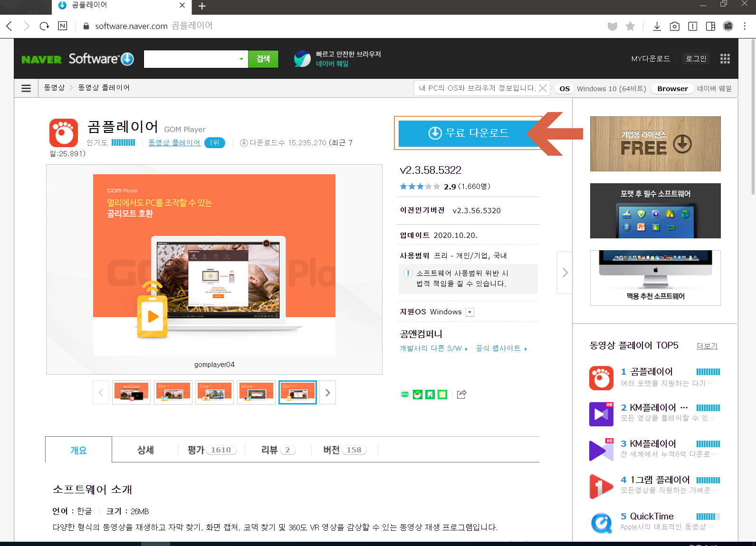The width and height of the screenshot is (756, 546).
Task: Reload the current page
Action: coord(44,26)
